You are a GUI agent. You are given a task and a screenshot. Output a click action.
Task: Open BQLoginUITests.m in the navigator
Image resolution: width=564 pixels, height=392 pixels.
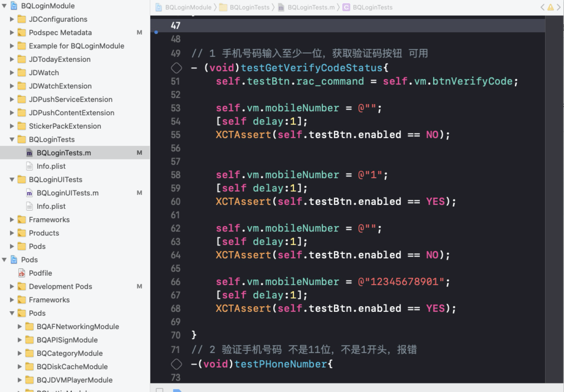[68, 193]
